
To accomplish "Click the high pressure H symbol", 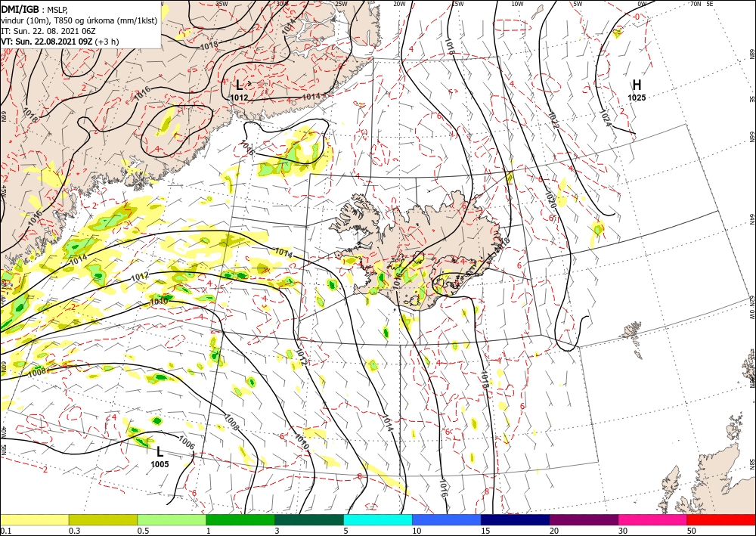I will [x=637, y=85].
